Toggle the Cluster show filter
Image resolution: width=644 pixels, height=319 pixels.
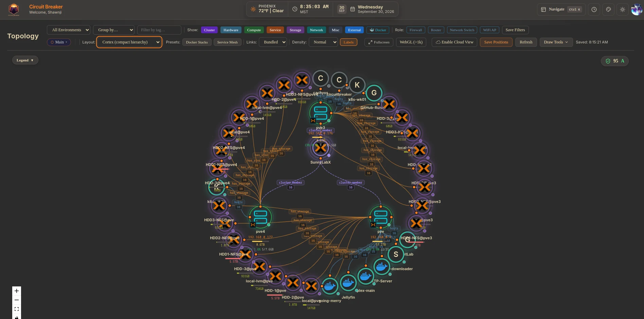pos(209,30)
